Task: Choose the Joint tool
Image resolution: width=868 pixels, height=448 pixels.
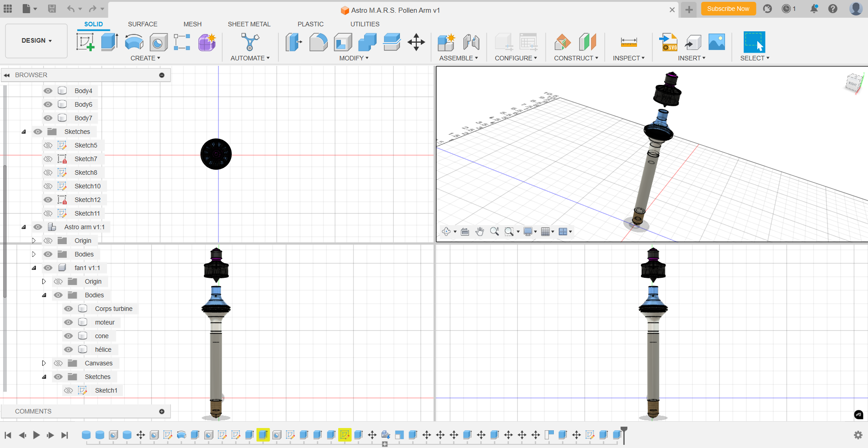Action: coord(471,42)
